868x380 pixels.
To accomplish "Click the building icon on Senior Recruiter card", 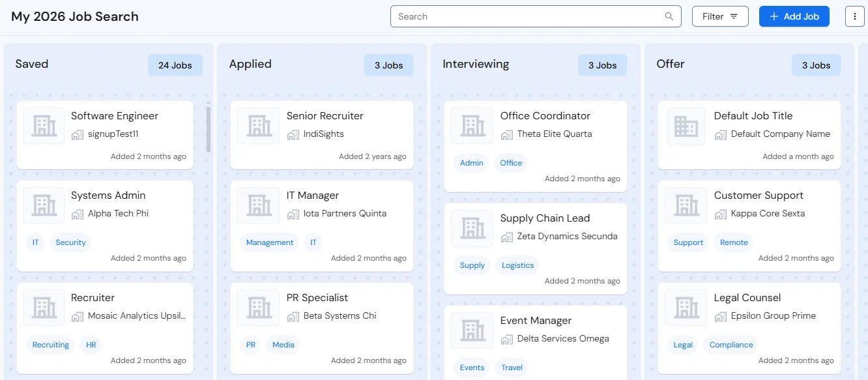I will pos(258,125).
